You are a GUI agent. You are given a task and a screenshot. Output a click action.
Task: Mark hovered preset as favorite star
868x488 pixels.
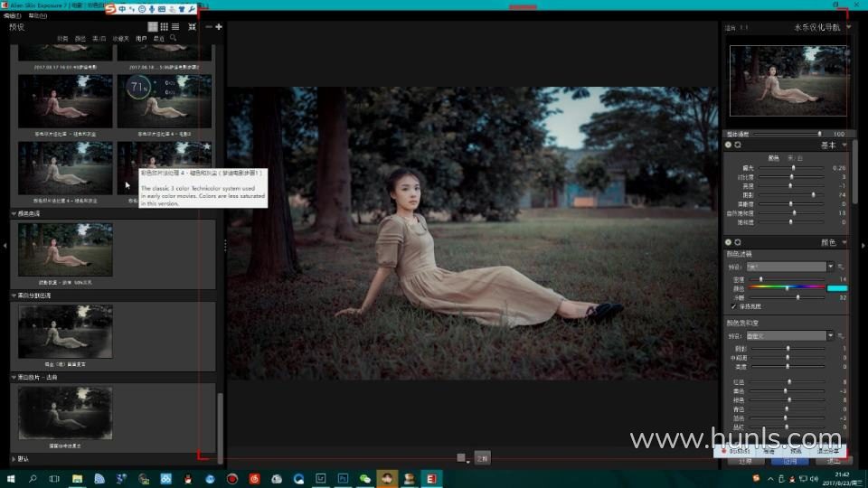[206, 146]
